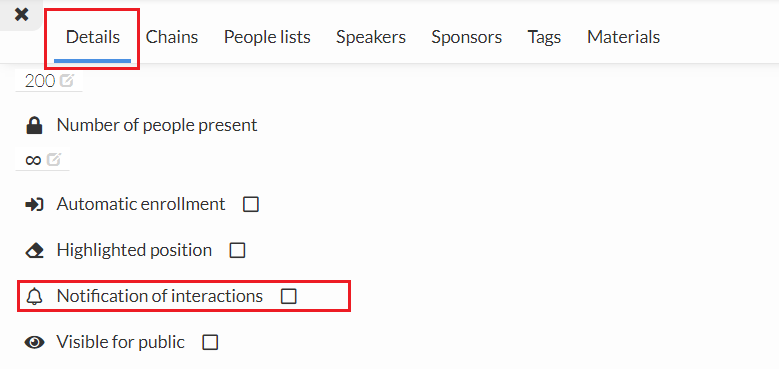
Task: Click the edit pencil icon next to 200
Action: (67, 80)
